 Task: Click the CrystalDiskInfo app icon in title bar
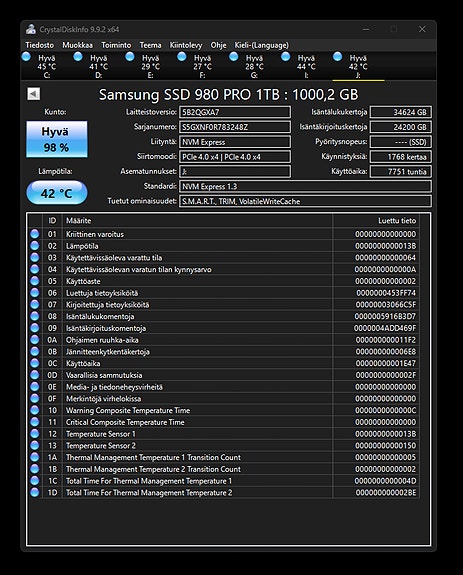[x=31, y=29]
